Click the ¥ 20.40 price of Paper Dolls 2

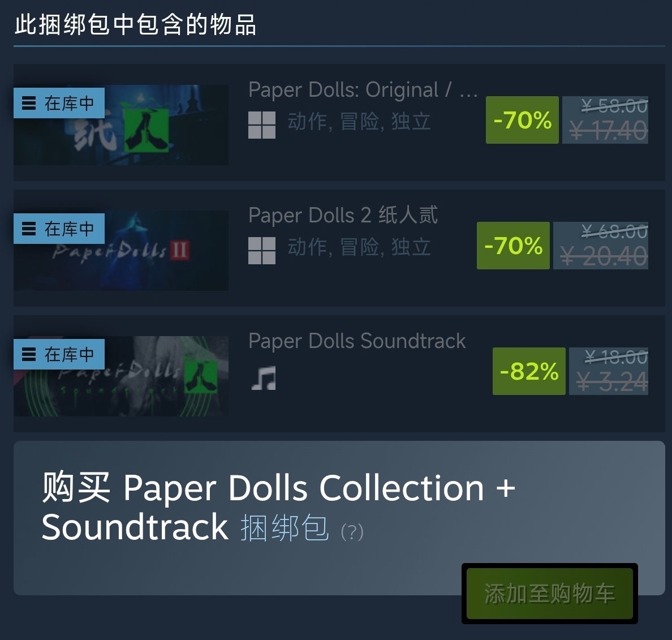tap(604, 256)
